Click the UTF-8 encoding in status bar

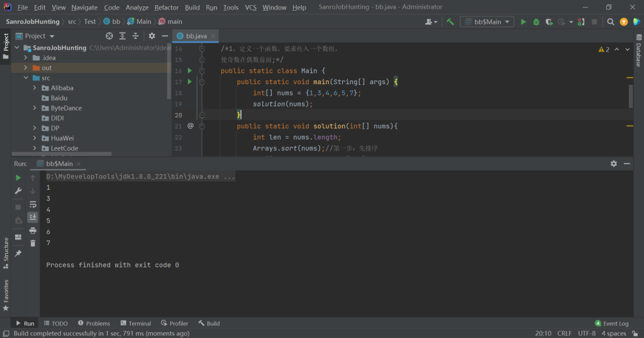[x=586, y=334]
